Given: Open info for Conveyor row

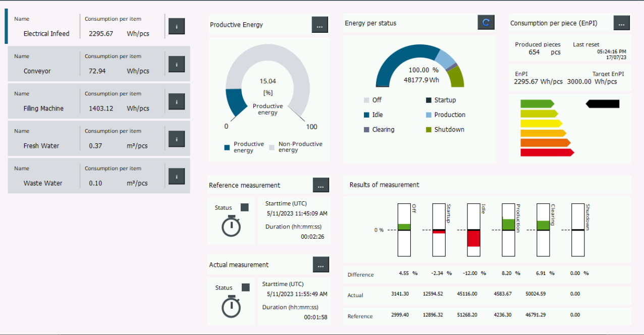Looking at the screenshot, I should [x=177, y=64].
